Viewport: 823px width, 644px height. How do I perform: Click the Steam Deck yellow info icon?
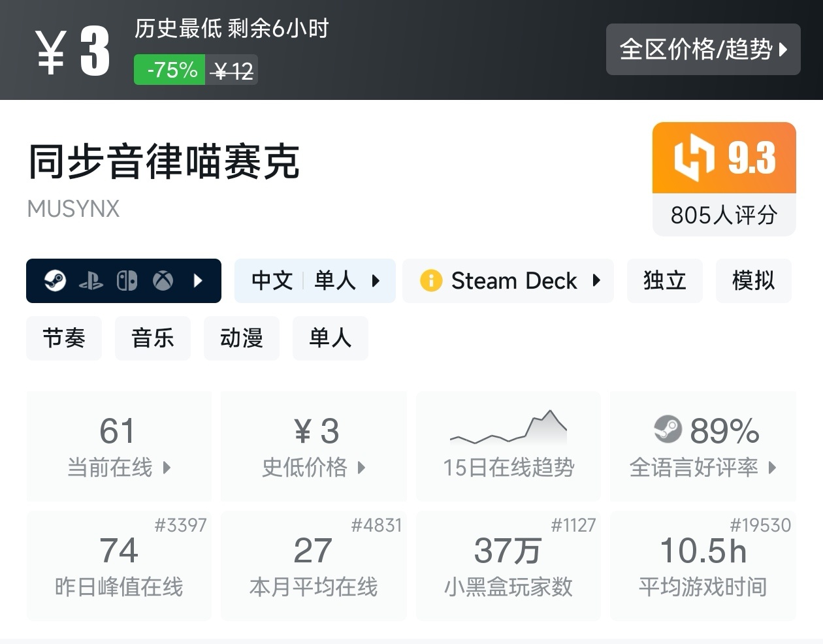431,281
